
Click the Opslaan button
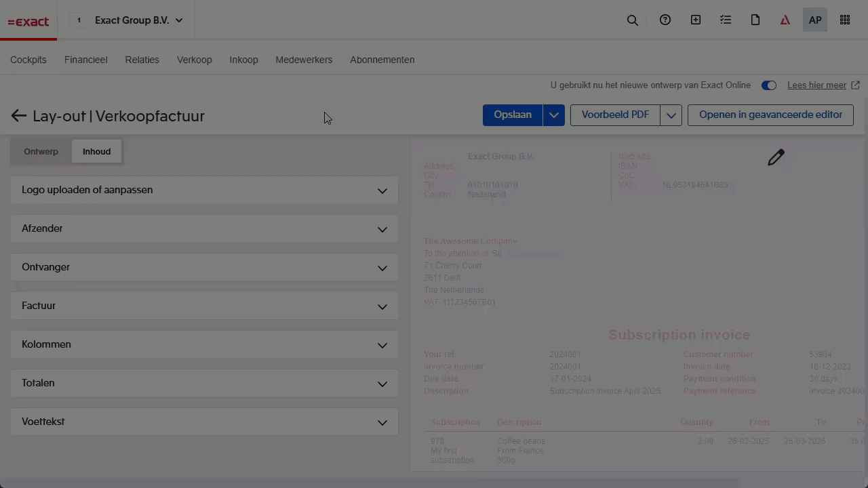tap(513, 115)
